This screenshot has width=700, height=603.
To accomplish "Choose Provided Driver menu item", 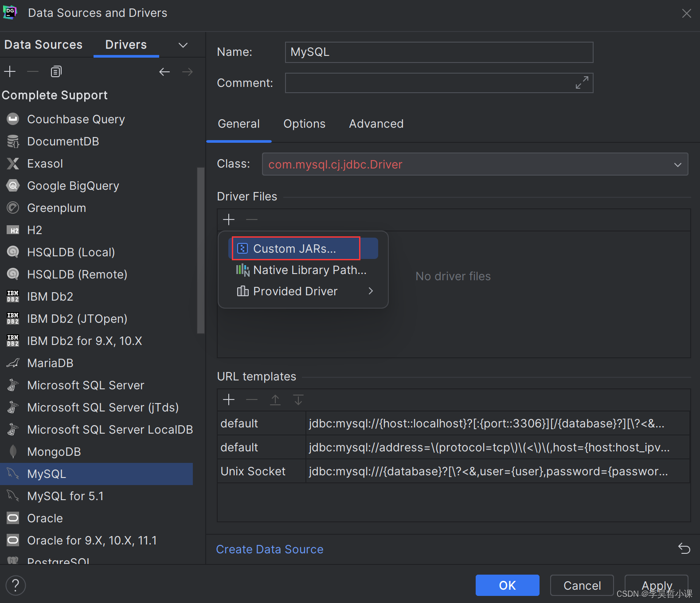I will pos(303,291).
